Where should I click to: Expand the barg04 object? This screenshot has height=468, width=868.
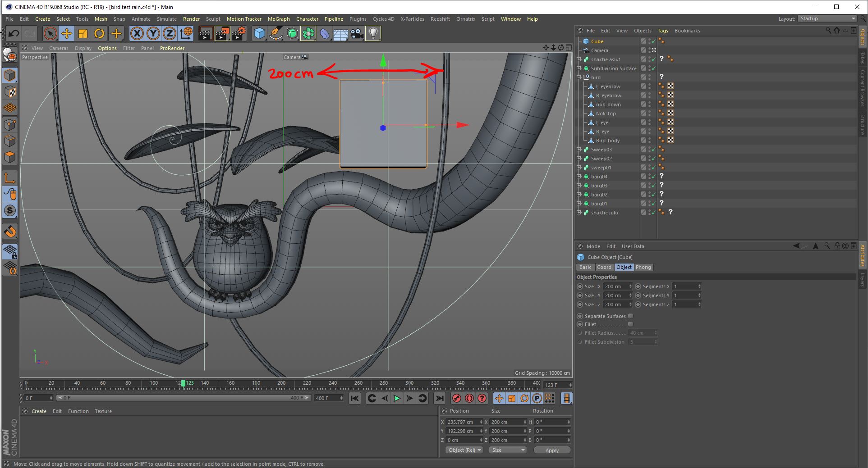pyautogui.click(x=579, y=177)
